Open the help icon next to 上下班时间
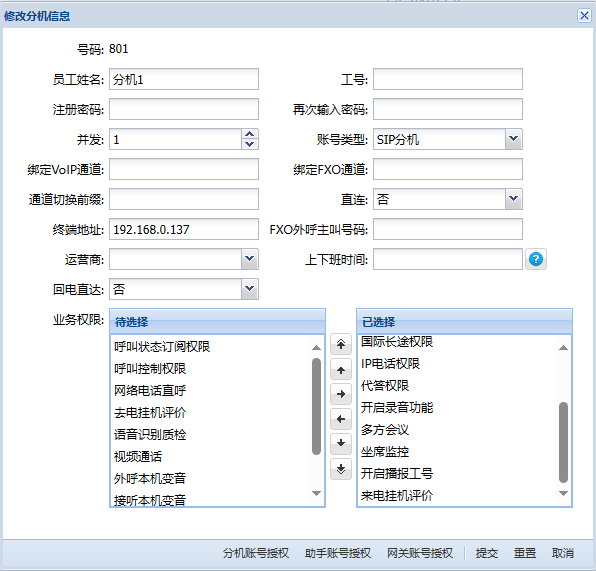Image resolution: width=596 pixels, height=571 pixels. 536,259
